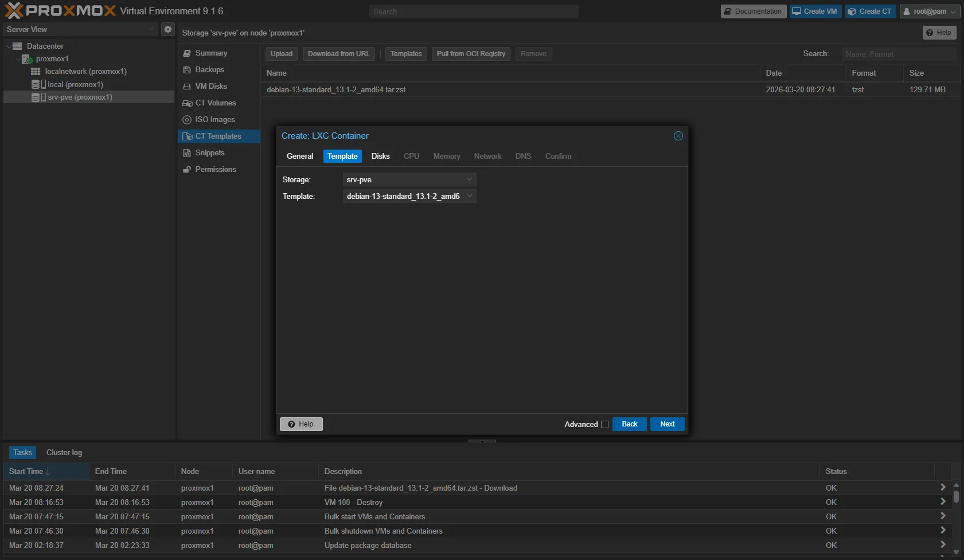This screenshot has height=560, width=964.
Task: Close the Create LXC Container dialog
Action: point(678,136)
